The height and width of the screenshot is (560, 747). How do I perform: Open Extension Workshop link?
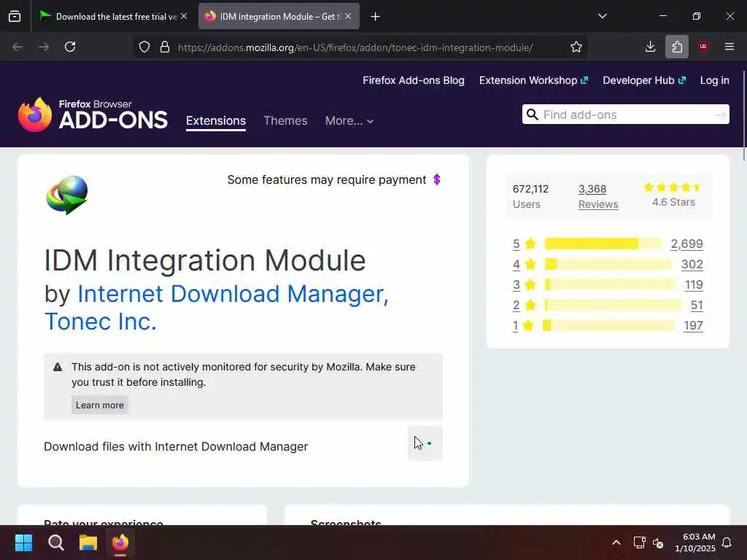tap(533, 80)
